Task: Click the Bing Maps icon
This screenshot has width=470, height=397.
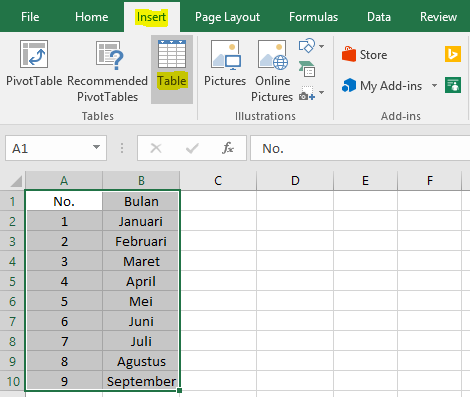Action: pos(453,54)
